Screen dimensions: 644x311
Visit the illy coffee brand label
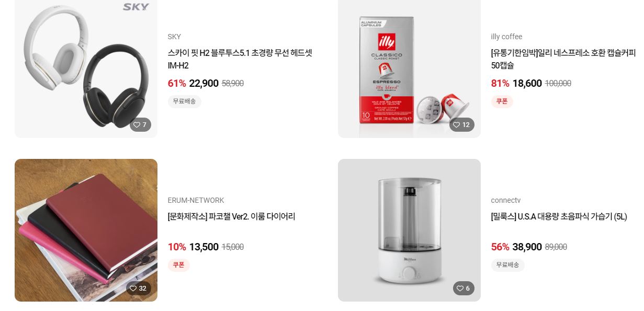pos(506,37)
